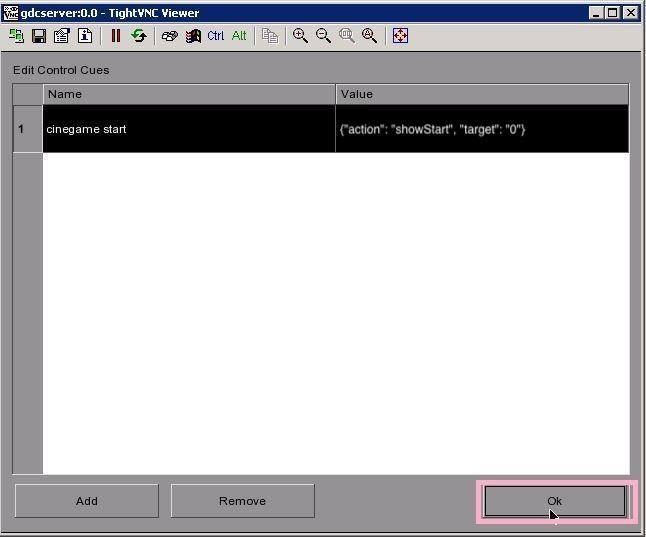646x537 pixels.
Task: Toggle Full Screen mode icon
Action: pyautogui.click(x=400, y=36)
